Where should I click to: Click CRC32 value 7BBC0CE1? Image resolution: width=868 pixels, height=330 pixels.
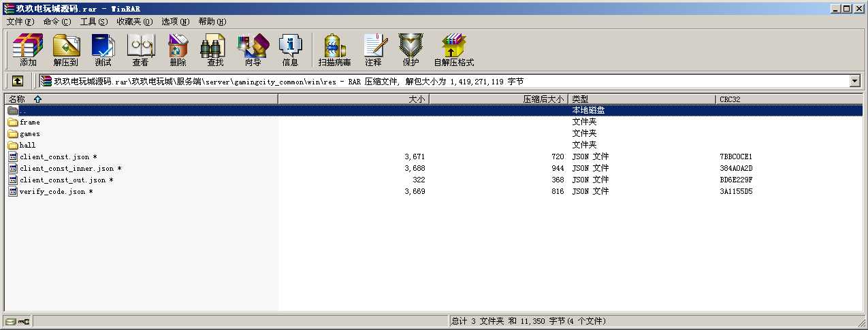736,157
